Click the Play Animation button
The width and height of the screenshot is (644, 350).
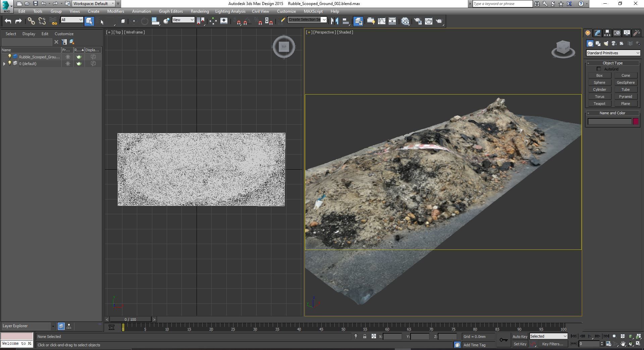tap(590, 336)
